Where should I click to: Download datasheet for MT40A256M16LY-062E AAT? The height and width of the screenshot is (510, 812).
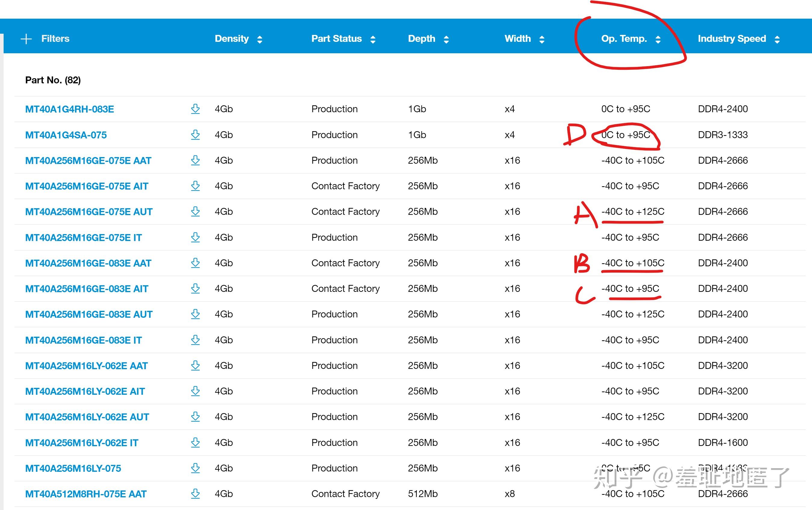[x=195, y=365]
